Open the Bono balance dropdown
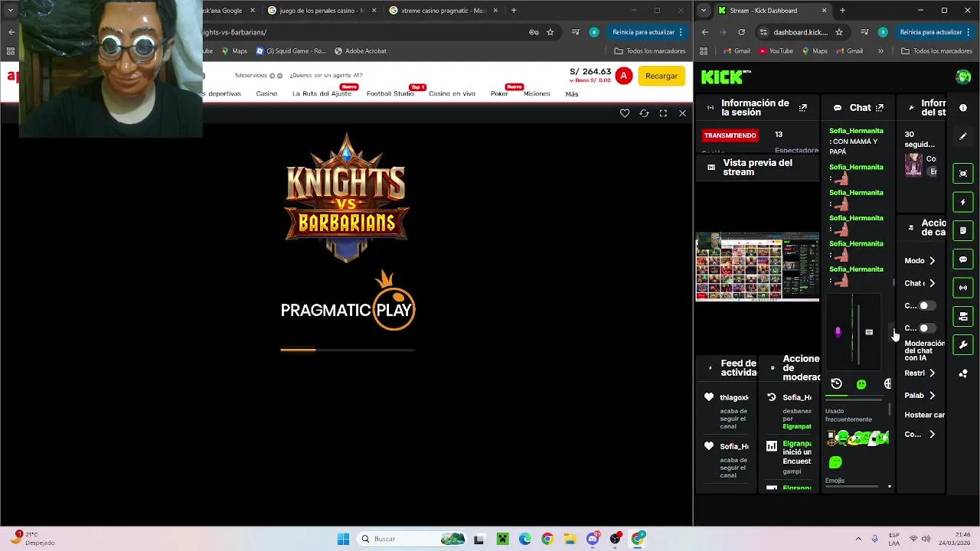The width and height of the screenshot is (980, 551). (591, 80)
